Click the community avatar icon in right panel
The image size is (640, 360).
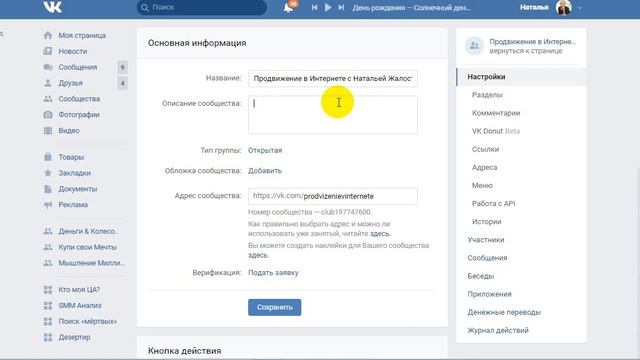click(x=474, y=46)
